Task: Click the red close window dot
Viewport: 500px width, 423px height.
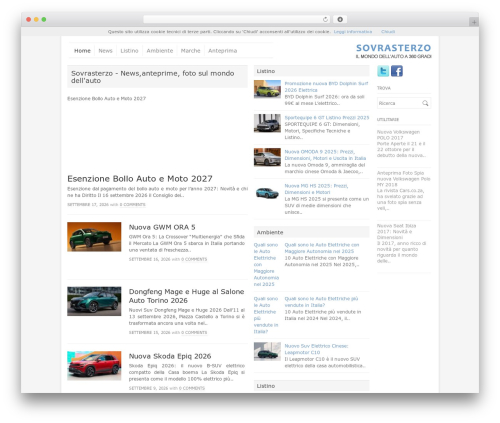Action: [x=29, y=19]
